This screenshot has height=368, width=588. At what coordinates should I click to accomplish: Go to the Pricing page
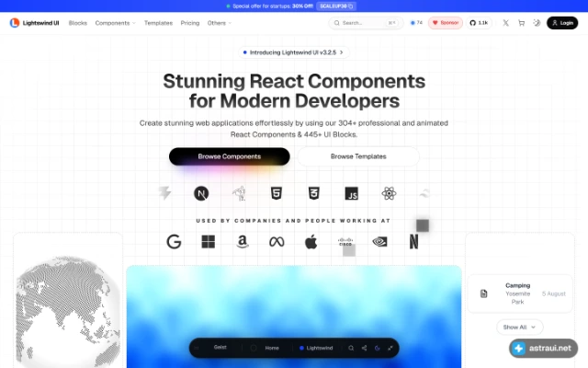click(190, 23)
